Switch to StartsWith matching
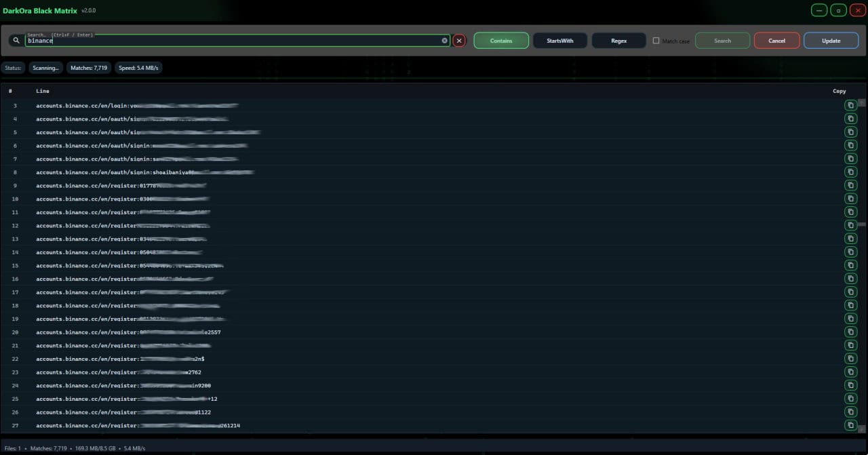Image resolution: width=868 pixels, height=455 pixels. tap(559, 40)
